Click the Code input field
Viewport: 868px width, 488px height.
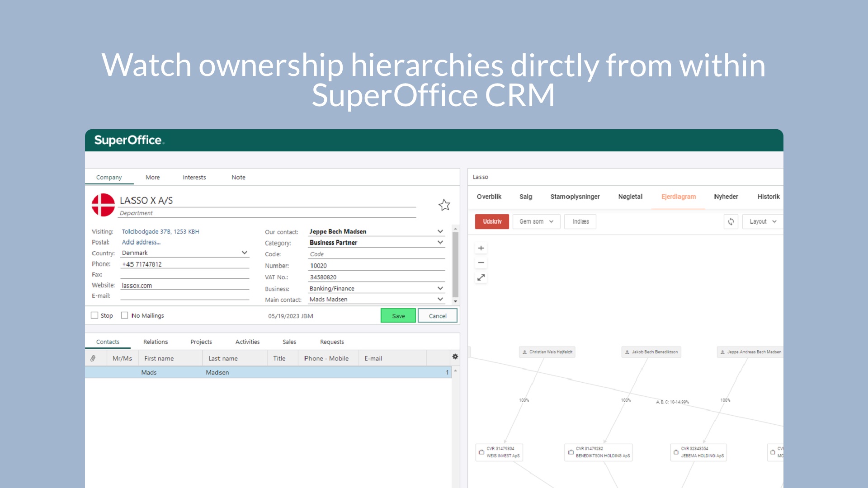tap(377, 254)
